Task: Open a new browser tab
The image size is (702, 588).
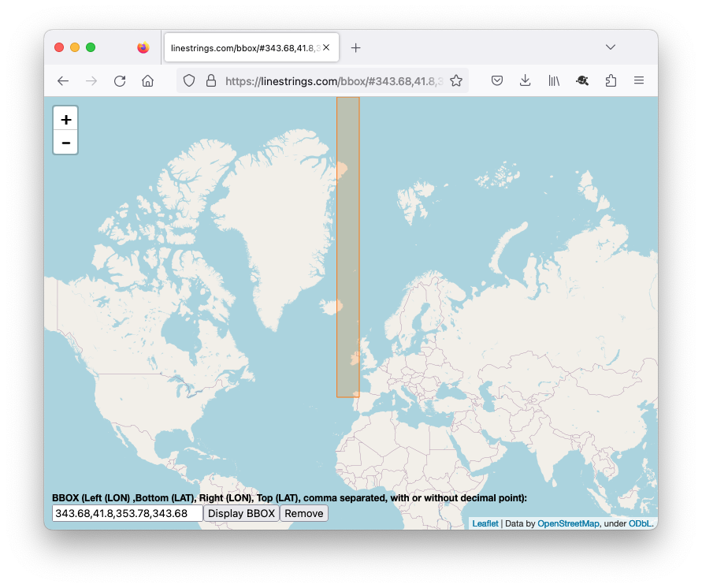Action: (x=356, y=48)
